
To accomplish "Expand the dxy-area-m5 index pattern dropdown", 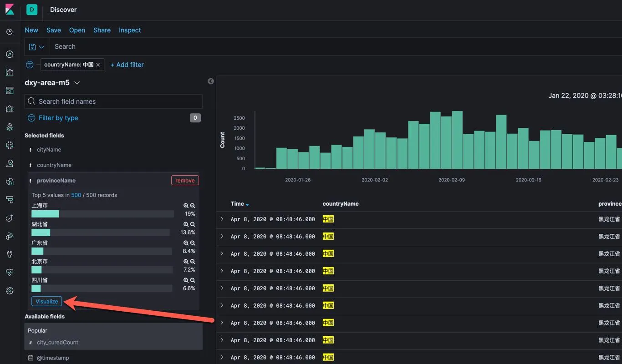I will (77, 83).
